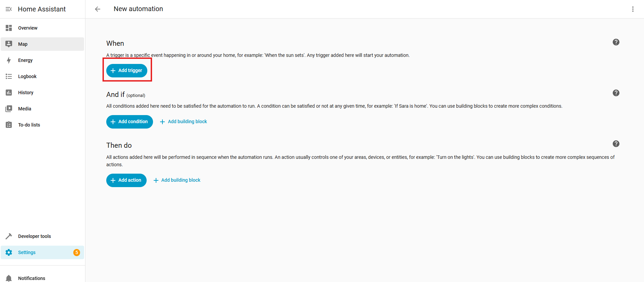Click the Notifications bell icon
644x282 pixels.
(9, 278)
